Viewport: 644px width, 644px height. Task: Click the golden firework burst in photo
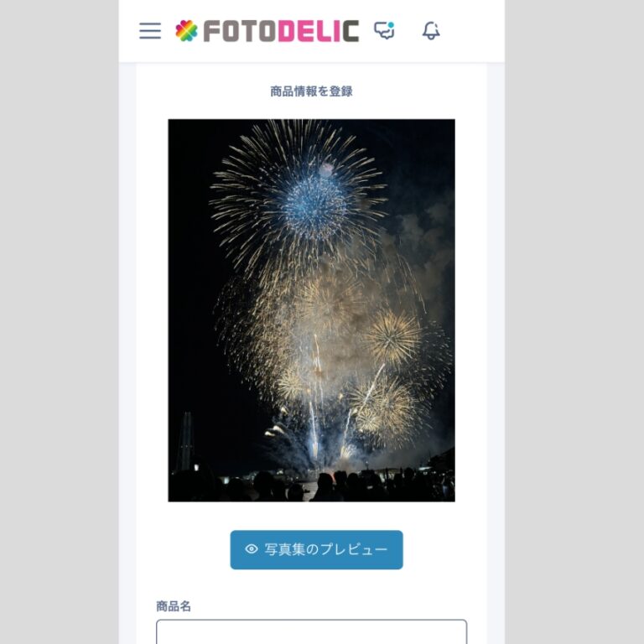392,338
